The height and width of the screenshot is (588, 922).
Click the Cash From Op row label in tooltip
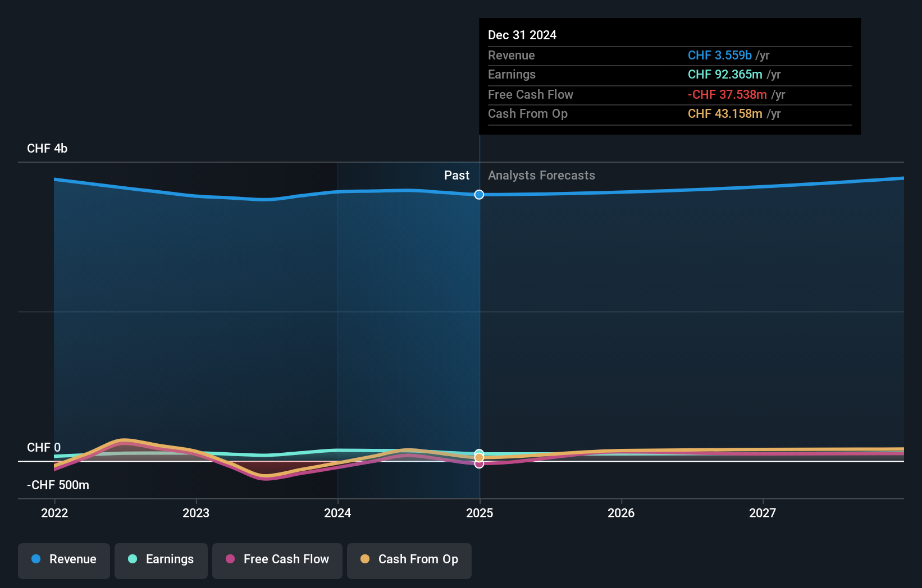528,114
